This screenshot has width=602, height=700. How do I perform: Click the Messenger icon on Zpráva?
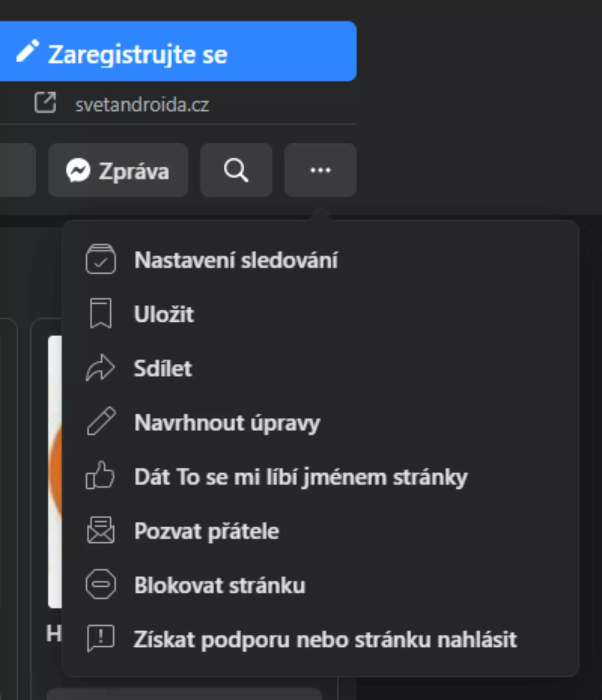(78, 170)
